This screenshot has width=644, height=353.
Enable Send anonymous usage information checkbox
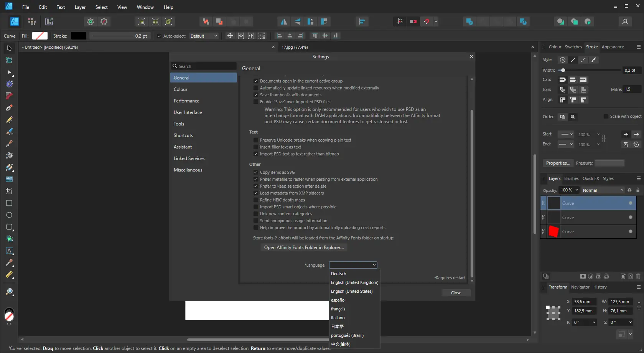[x=256, y=221]
